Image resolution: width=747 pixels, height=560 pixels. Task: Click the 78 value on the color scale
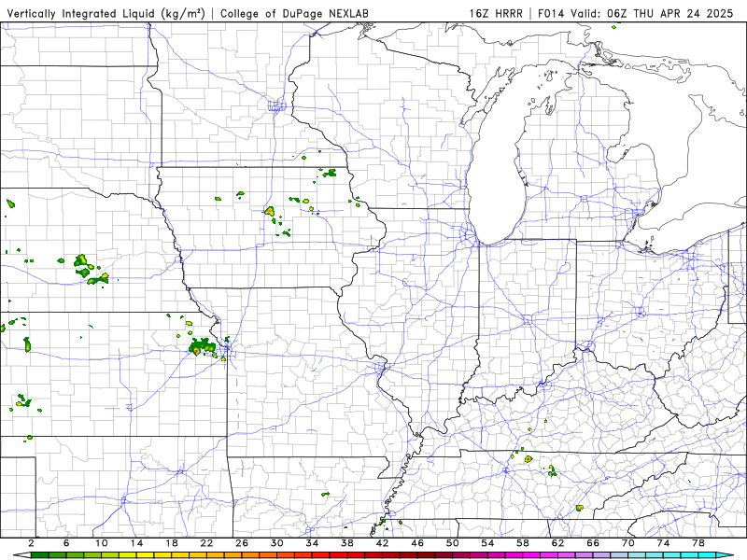698,543
